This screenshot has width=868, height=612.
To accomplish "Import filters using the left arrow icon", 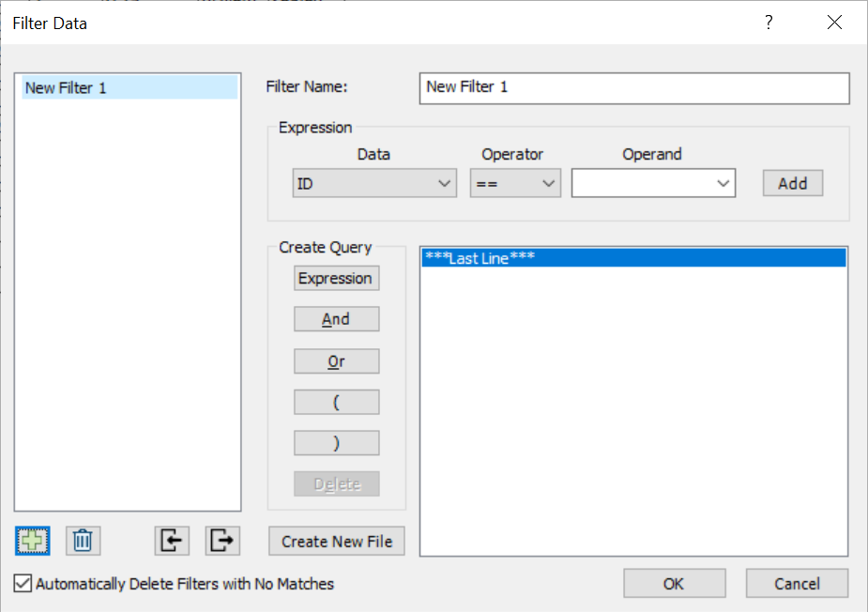I will click(x=172, y=541).
